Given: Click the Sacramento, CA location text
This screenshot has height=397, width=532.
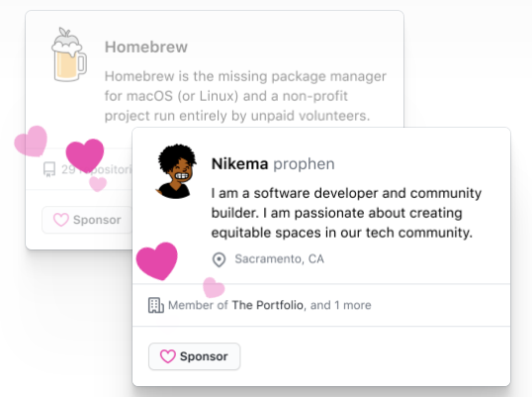Looking at the screenshot, I should 279,259.
